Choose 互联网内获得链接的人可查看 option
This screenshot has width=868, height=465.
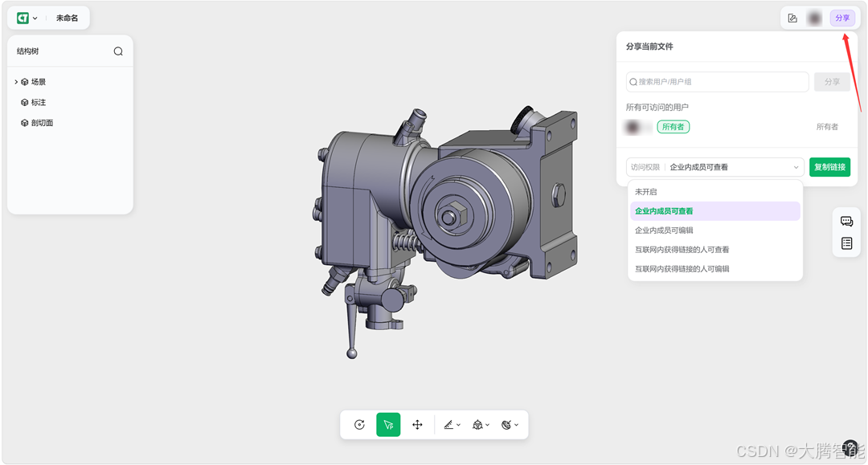[x=715, y=250]
